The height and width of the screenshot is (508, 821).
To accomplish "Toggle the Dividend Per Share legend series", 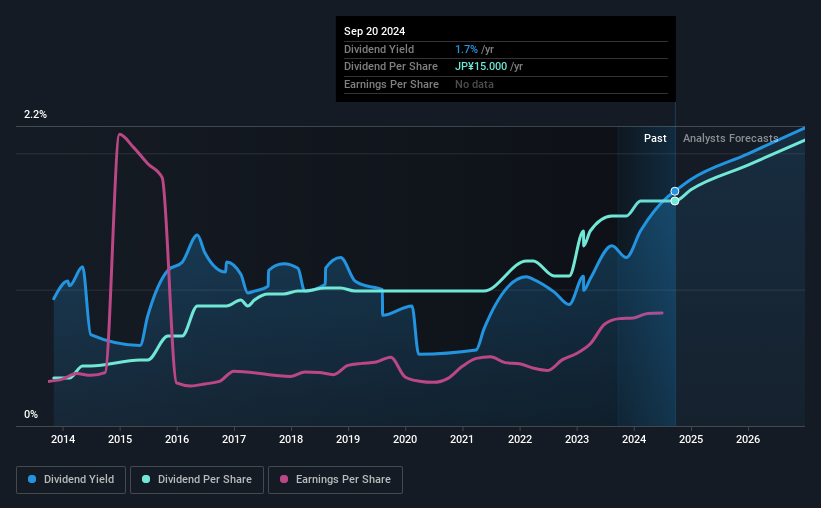I will click(x=197, y=480).
